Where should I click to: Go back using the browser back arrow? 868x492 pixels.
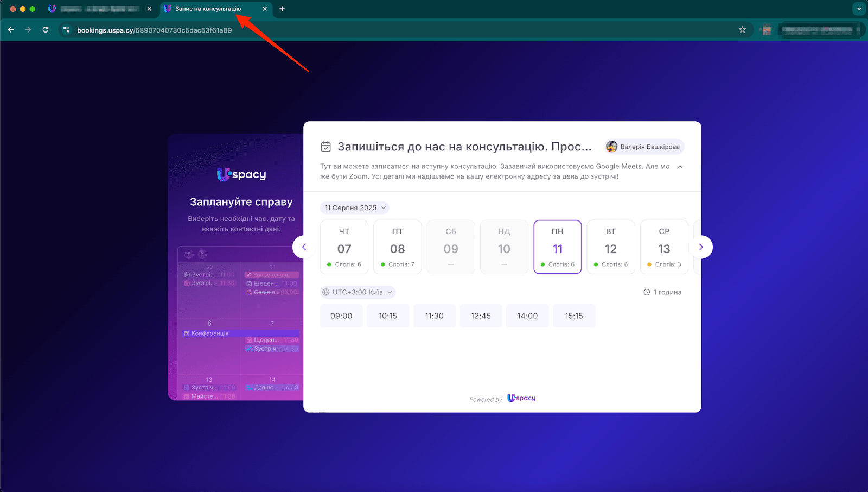point(11,30)
